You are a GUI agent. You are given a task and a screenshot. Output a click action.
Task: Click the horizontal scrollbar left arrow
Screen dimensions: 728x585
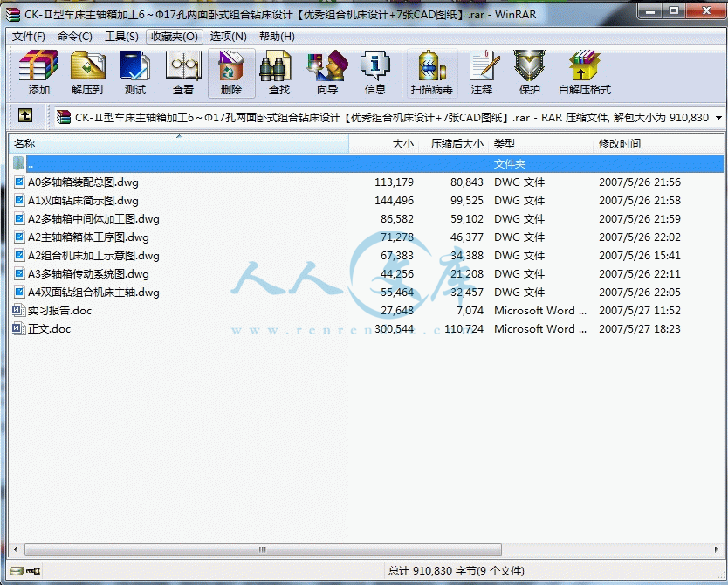pos(16,550)
